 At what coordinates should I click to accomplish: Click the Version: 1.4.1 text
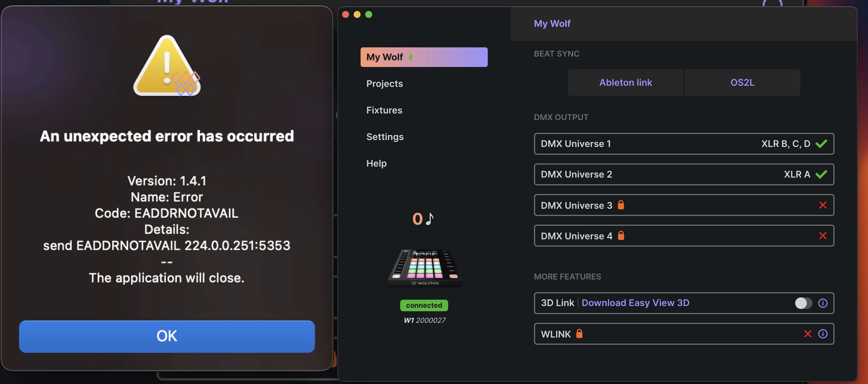click(167, 181)
